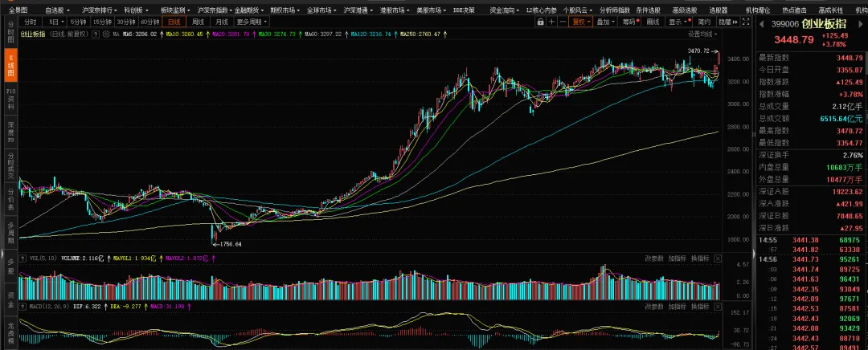Open 多周期 in left sidebar
The image size is (868, 350).
[x=10, y=233]
